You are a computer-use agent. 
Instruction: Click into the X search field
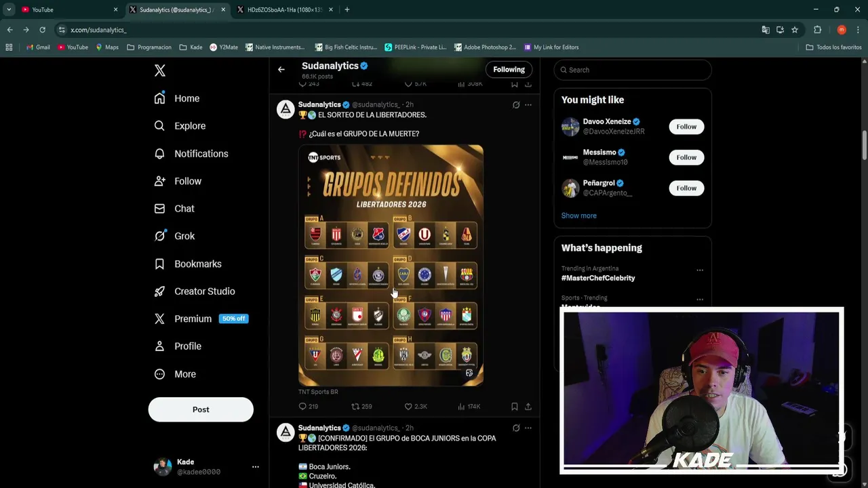(x=632, y=70)
